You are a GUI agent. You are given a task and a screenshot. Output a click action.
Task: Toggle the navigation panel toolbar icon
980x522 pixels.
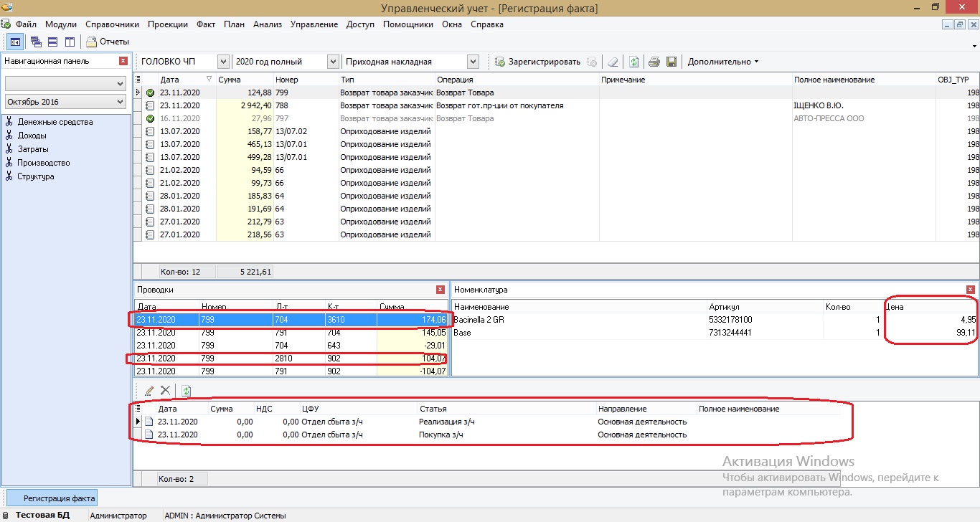[15, 42]
